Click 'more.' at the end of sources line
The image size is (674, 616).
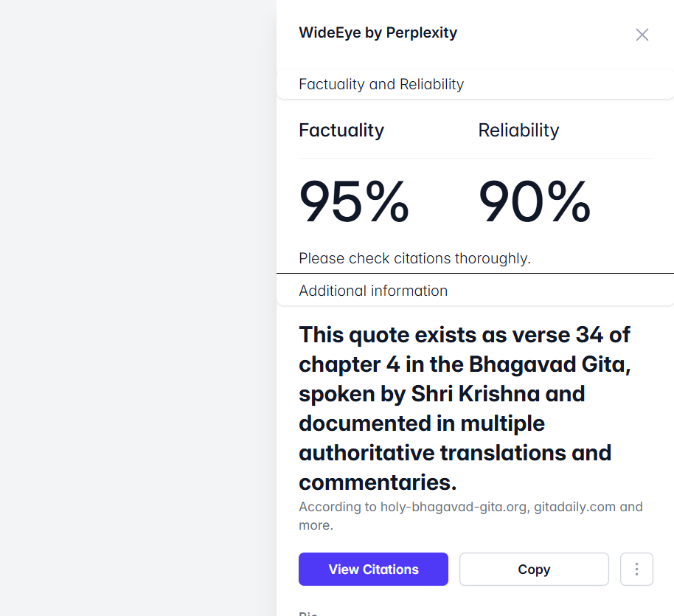(x=316, y=525)
